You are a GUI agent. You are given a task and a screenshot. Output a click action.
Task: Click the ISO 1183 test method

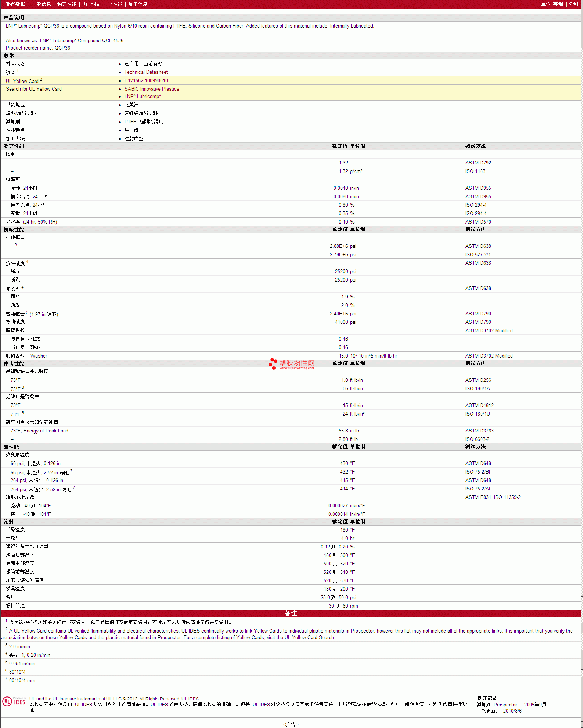[x=475, y=171]
